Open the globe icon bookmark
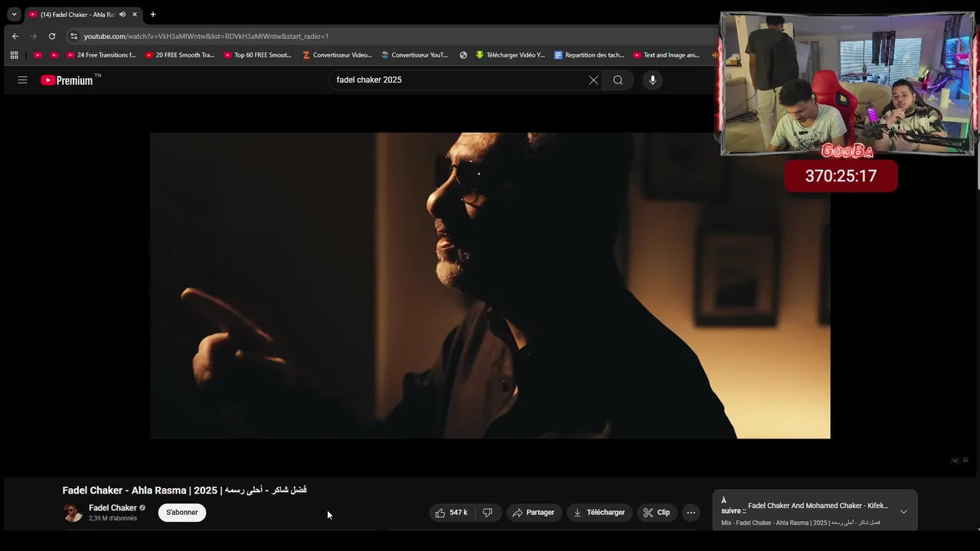This screenshot has height=551, width=980. [x=463, y=55]
